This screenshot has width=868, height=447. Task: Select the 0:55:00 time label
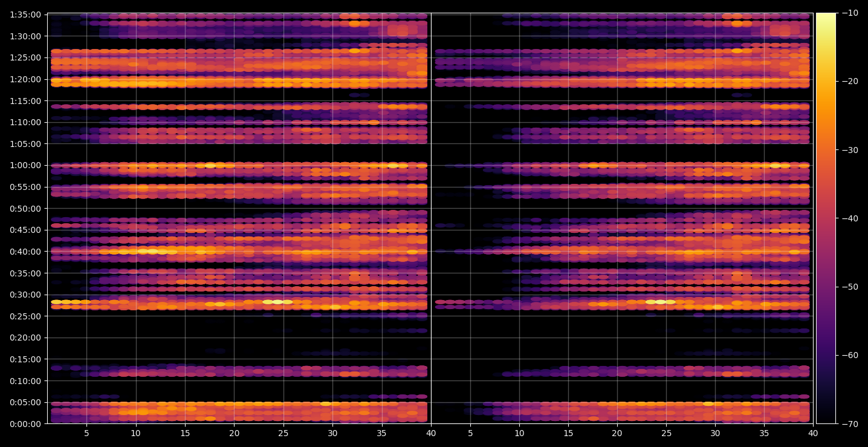point(25,187)
